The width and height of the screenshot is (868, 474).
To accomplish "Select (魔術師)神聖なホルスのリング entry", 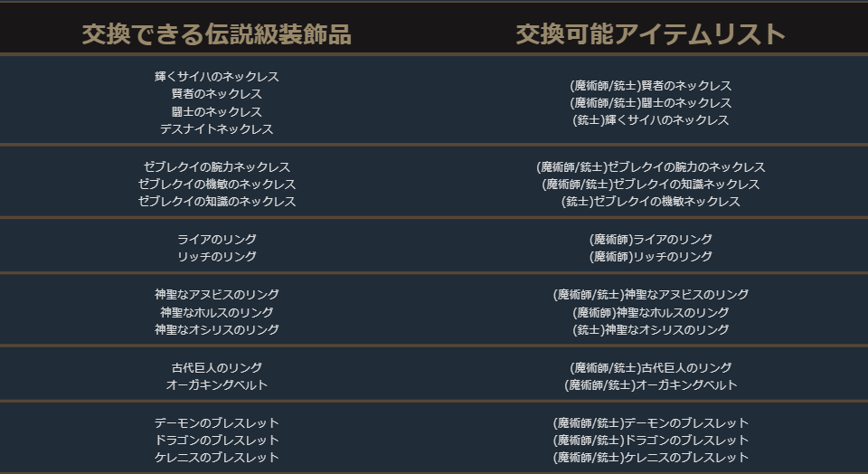I will click(650, 313).
